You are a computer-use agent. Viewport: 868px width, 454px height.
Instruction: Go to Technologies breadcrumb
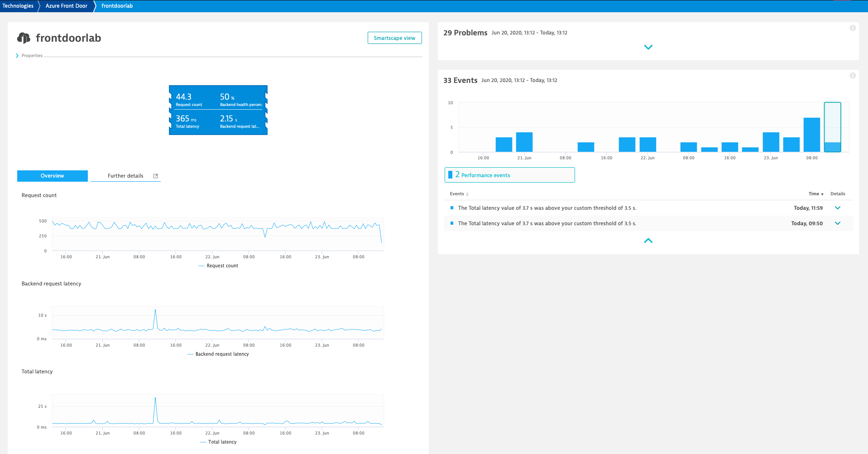(x=18, y=6)
